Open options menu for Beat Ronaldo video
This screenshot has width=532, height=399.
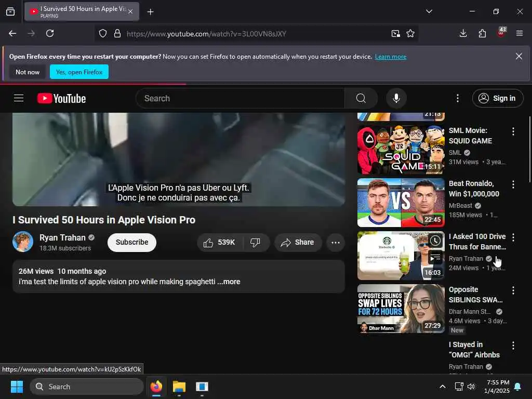(x=513, y=184)
